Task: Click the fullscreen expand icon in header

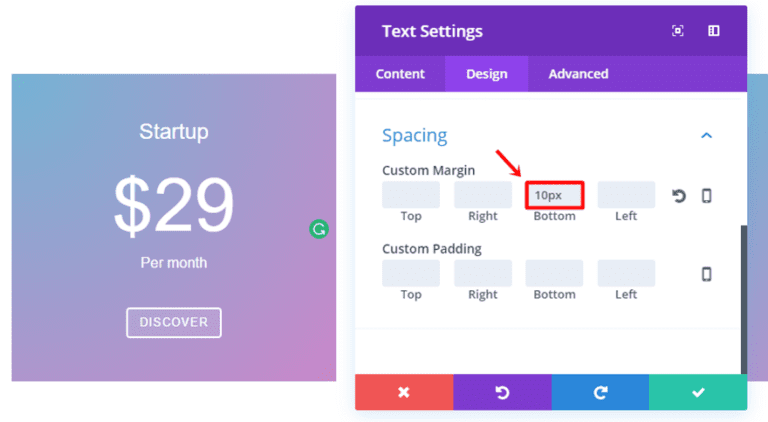Action: [678, 31]
